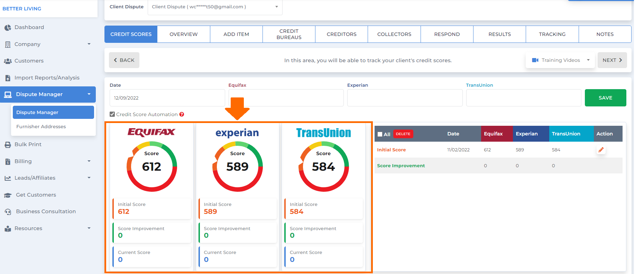Open the Training Videos dropdown
The width and height of the screenshot is (644, 274).
click(x=560, y=60)
